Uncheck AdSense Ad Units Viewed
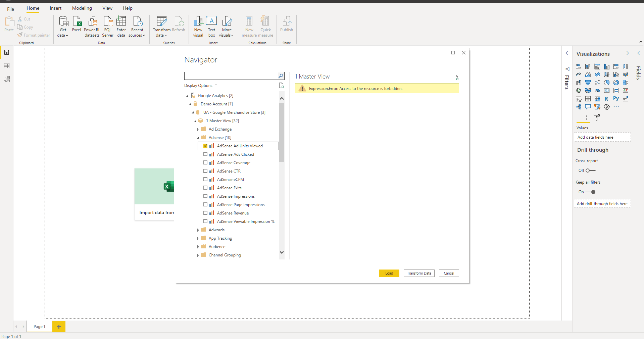The width and height of the screenshot is (644, 339). 205,146
